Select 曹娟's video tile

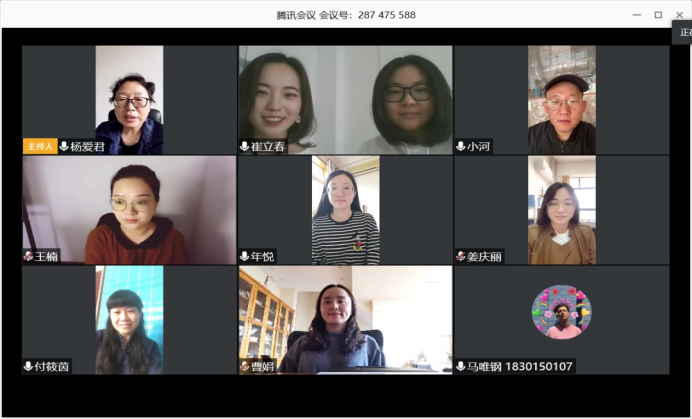coord(346,320)
